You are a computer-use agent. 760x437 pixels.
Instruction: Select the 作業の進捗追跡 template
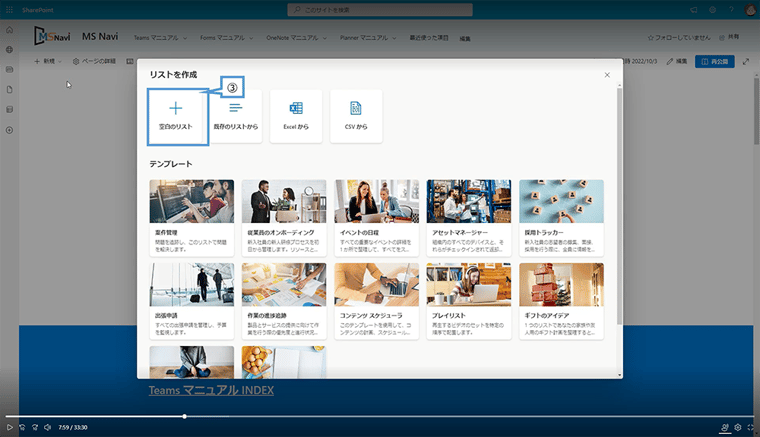pos(284,301)
